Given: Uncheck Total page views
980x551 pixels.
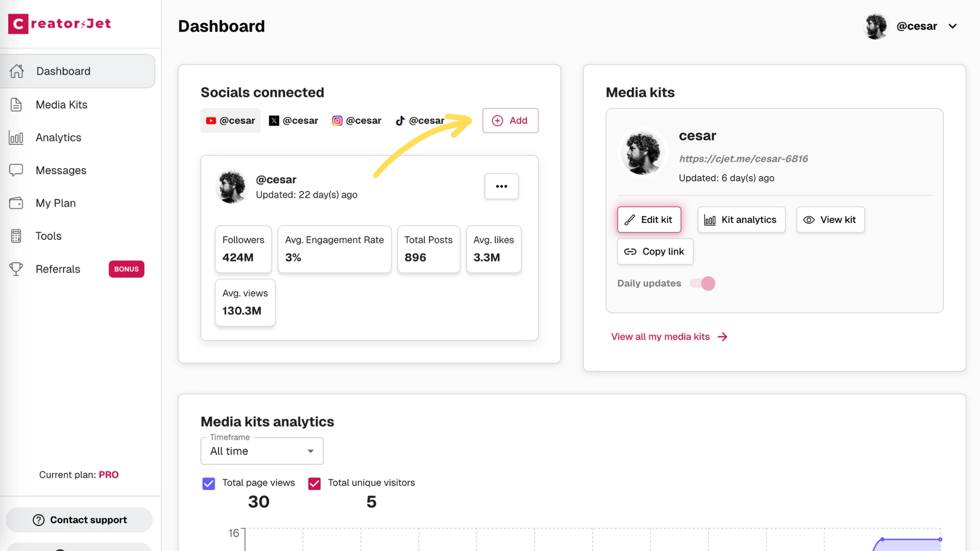Looking at the screenshot, I should tap(208, 483).
